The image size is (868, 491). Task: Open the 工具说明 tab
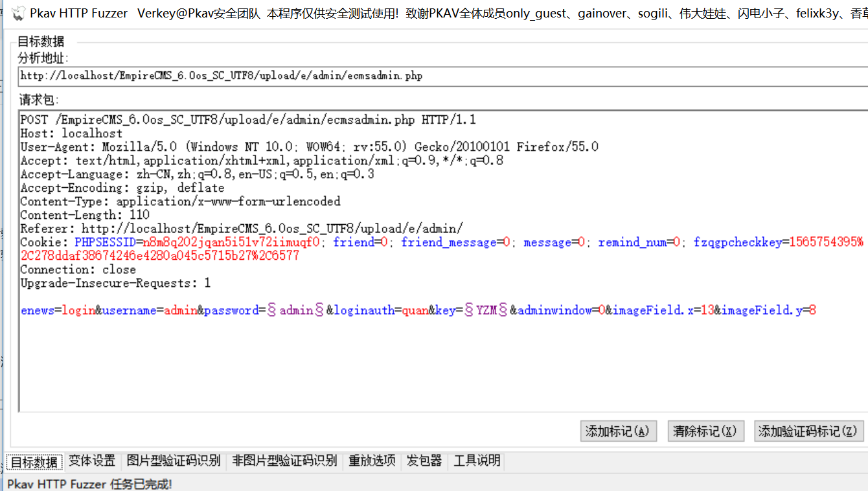[477, 461]
